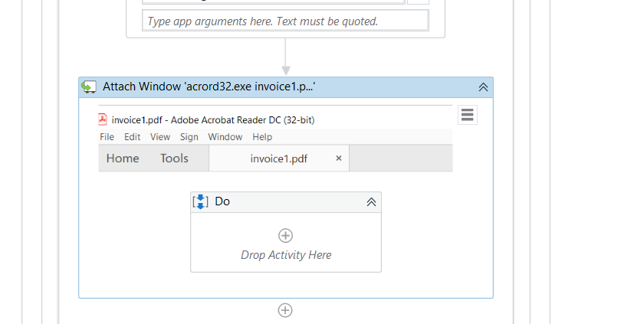
Task: Open the Attach Window hamburger options menu
Action: coord(468,115)
